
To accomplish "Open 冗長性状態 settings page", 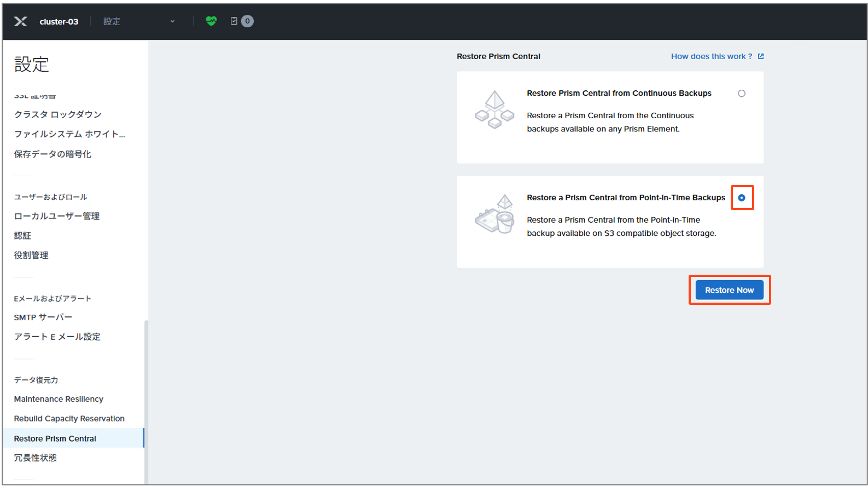I will [x=36, y=458].
